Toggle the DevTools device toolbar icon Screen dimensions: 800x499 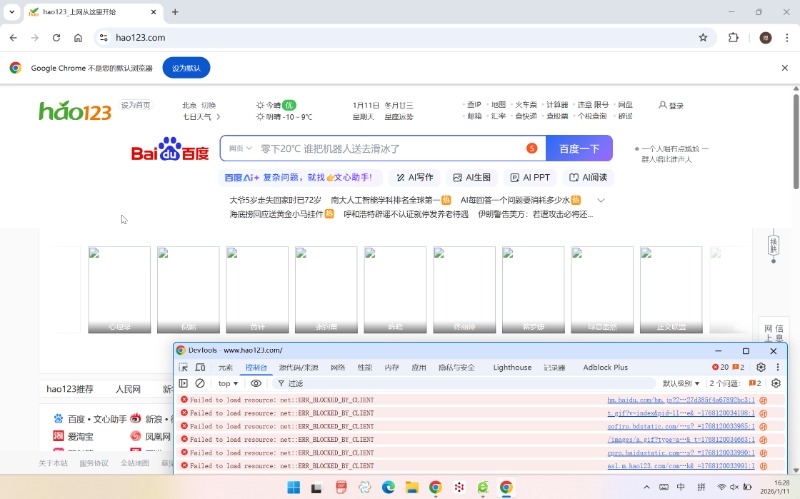click(x=201, y=368)
